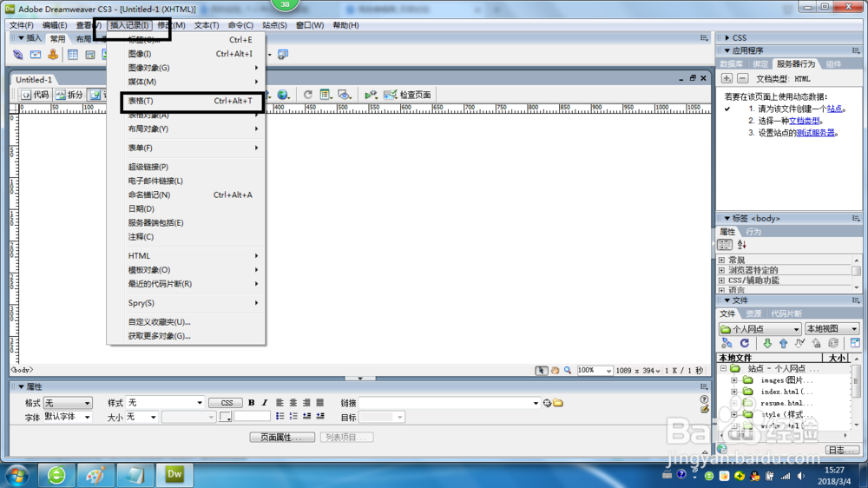
Task: Click the Visual Aids eye icon
Action: pos(345,95)
